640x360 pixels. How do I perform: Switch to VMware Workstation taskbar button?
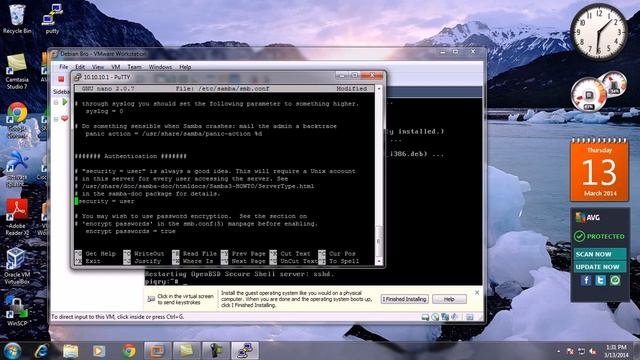tap(158, 351)
